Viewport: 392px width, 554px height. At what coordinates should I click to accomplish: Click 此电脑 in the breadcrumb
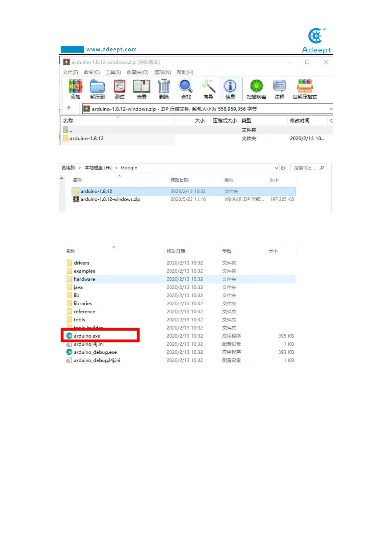tap(68, 168)
